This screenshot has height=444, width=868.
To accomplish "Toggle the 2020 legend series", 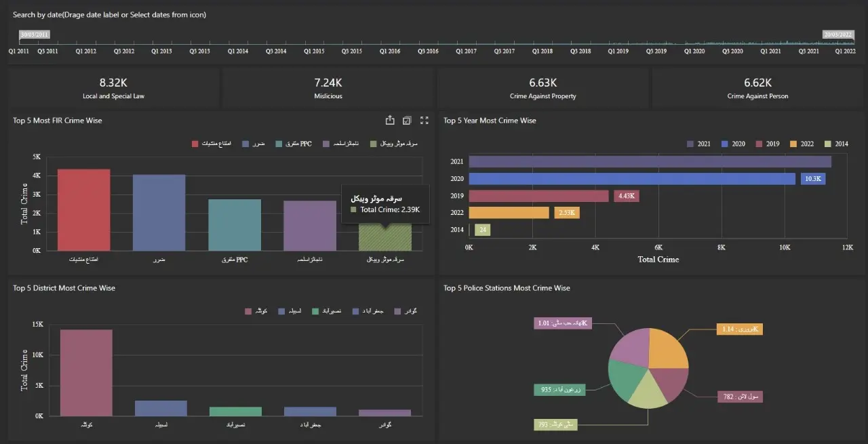I will (733, 144).
